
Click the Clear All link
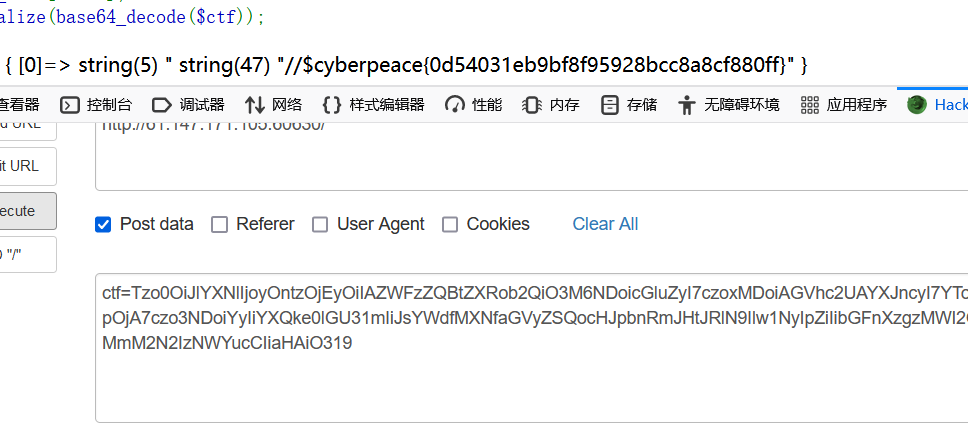pyautogui.click(x=605, y=224)
